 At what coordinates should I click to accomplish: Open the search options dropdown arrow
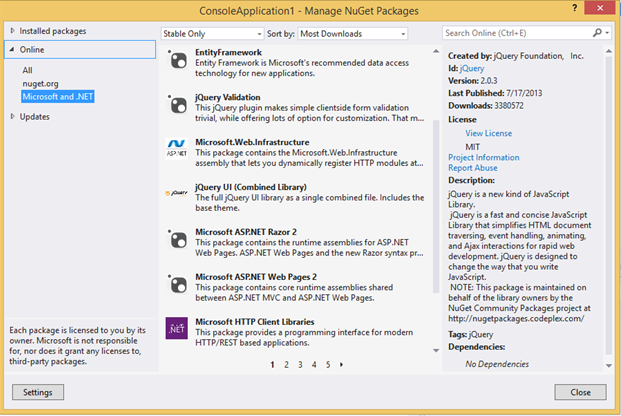tap(607, 33)
